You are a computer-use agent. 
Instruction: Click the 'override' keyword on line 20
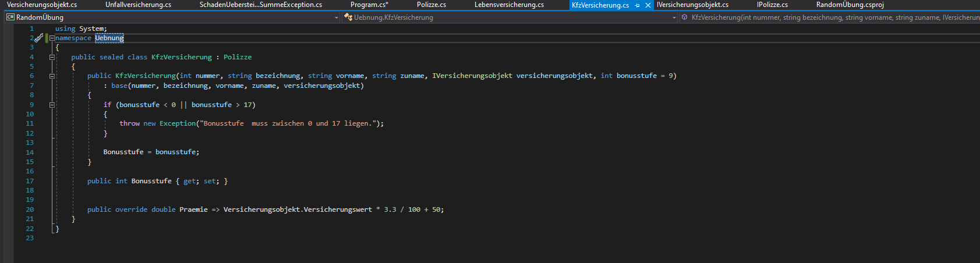(x=131, y=209)
